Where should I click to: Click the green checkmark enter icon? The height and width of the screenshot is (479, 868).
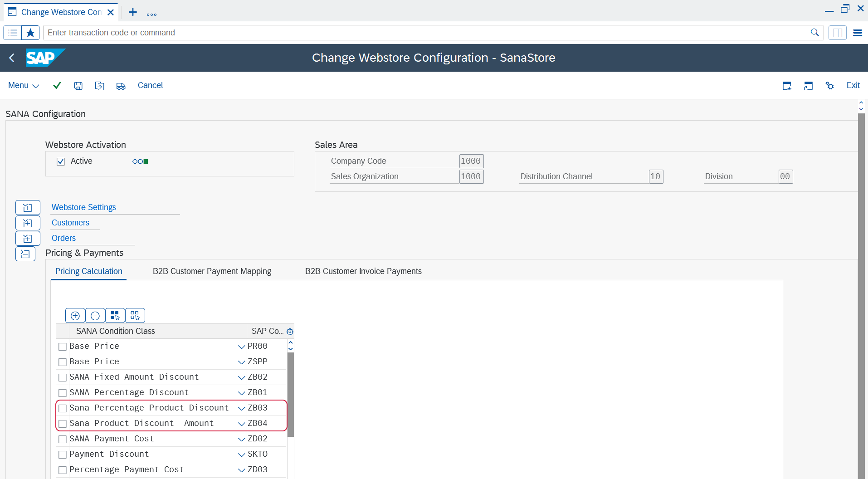[x=57, y=85]
